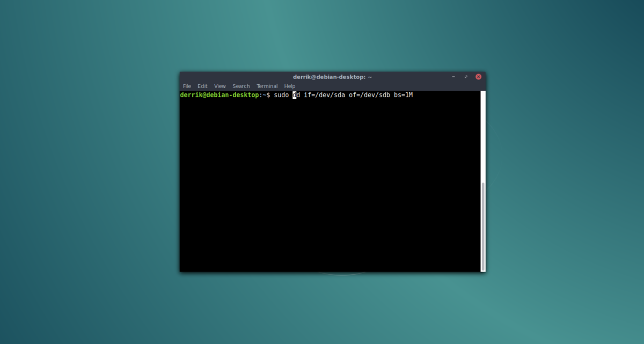The width and height of the screenshot is (644, 344).
Task: Open the Terminal menu
Action: pos(267,86)
